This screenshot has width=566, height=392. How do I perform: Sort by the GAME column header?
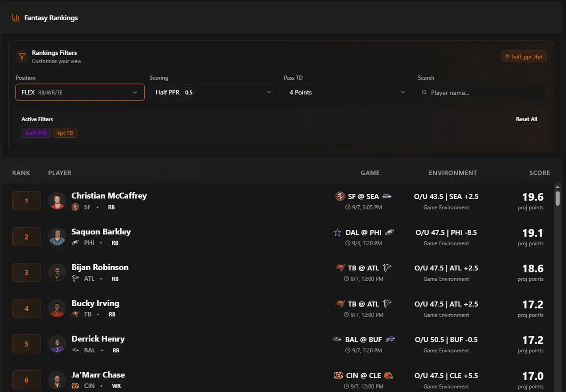pyautogui.click(x=370, y=173)
